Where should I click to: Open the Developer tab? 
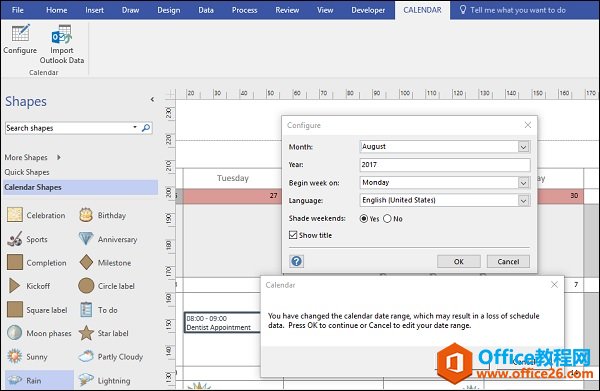[368, 10]
